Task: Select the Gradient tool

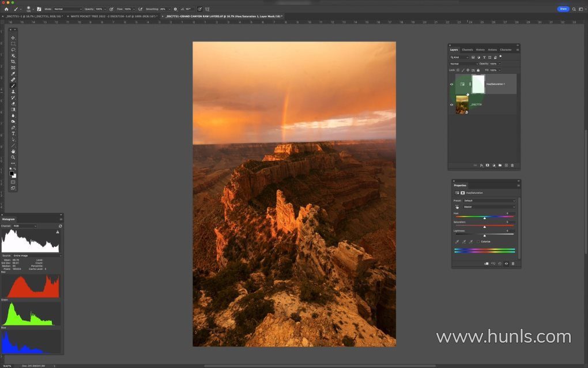Action: (13, 110)
